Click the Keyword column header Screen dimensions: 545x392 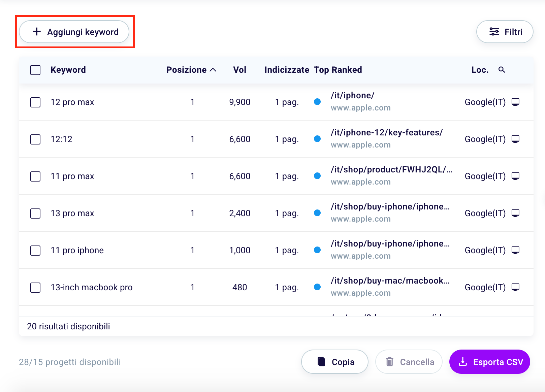pyautogui.click(x=68, y=70)
